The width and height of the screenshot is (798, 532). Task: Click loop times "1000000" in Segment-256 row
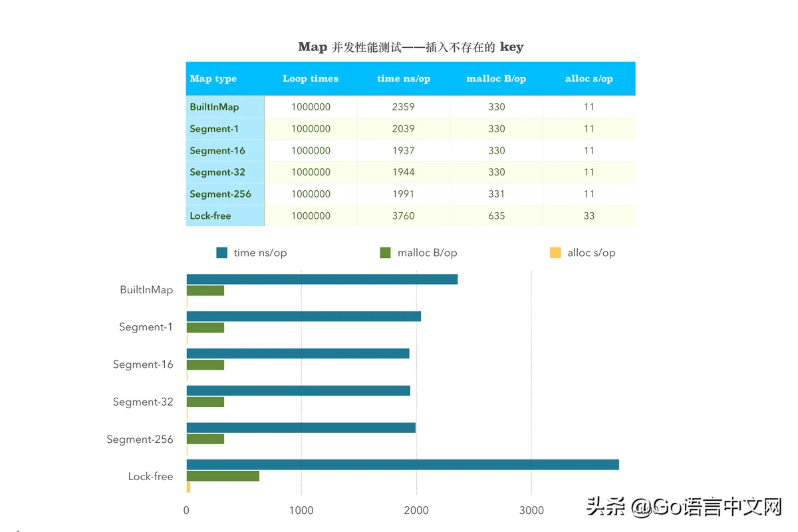coord(311,194)
